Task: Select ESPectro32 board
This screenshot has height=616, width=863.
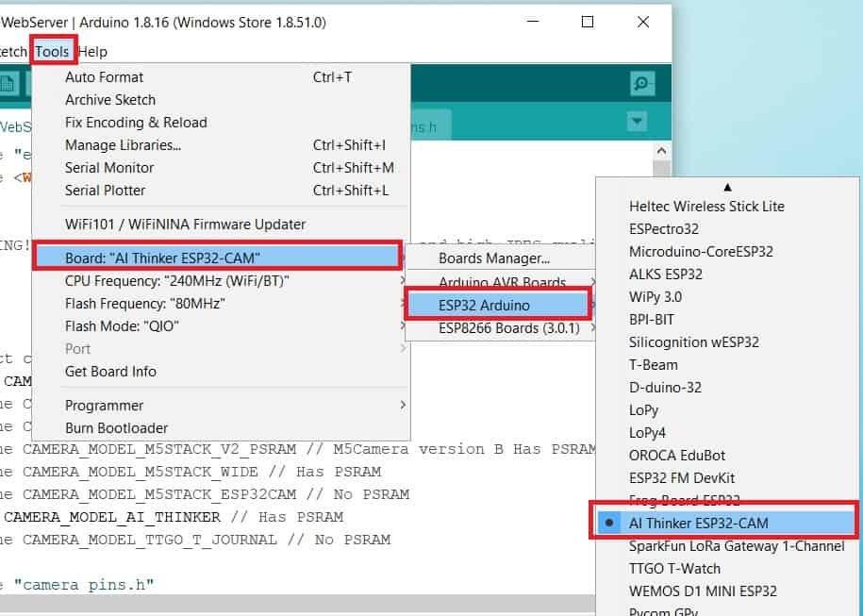Action: (x=727, y=228)
